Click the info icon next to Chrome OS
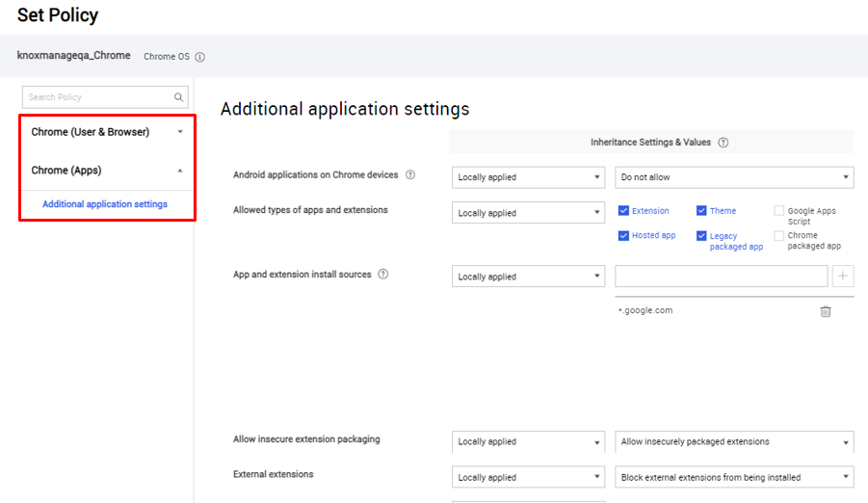This screenshot has height=503, width=868. tap(200, 57)
